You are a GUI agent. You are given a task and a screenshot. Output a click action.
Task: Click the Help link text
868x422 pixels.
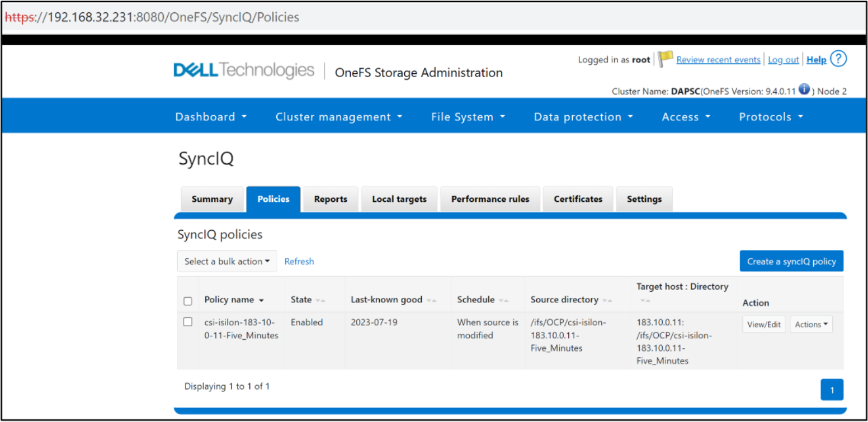pyautogui.click(x=817, y=60)
